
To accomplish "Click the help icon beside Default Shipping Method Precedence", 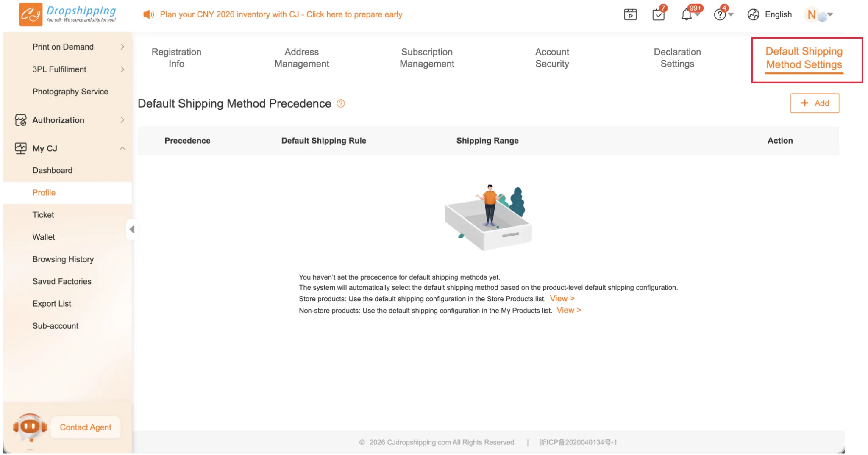I will pos(341,103).
